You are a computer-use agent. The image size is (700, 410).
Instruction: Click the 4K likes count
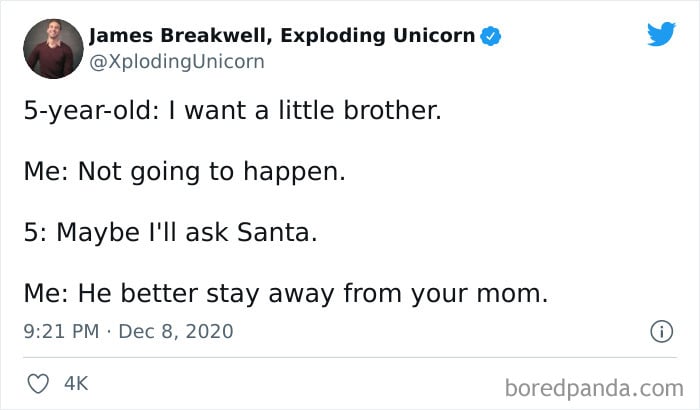(76, 384)
